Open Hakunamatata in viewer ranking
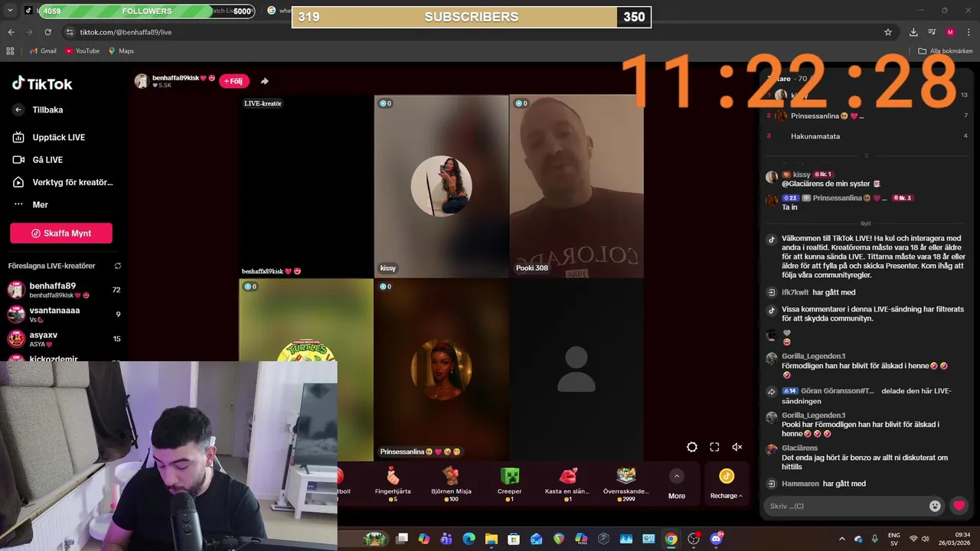Image resolution: width=980 pixels, height=551 pixels. pos(815,136)
